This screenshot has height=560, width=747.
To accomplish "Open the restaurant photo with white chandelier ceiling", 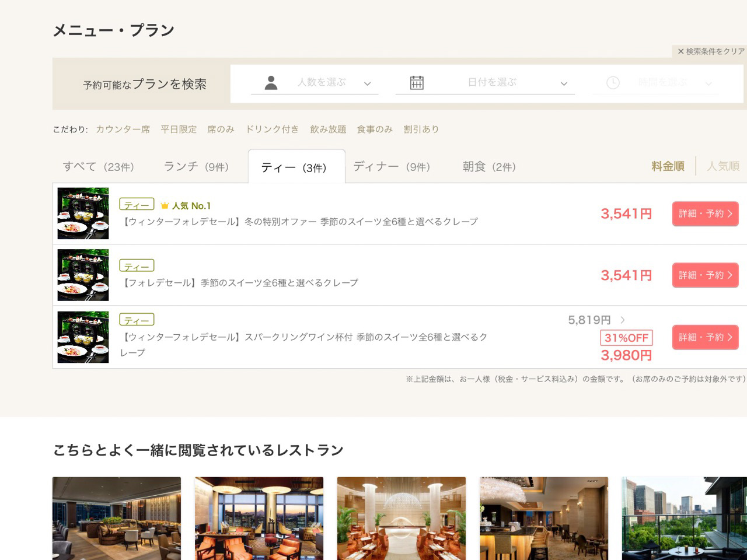I will point(544,519).
